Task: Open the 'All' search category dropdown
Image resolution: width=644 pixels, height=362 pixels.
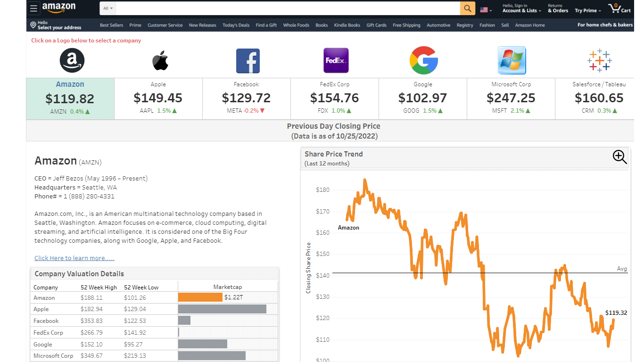Action: tap(107, 8)
